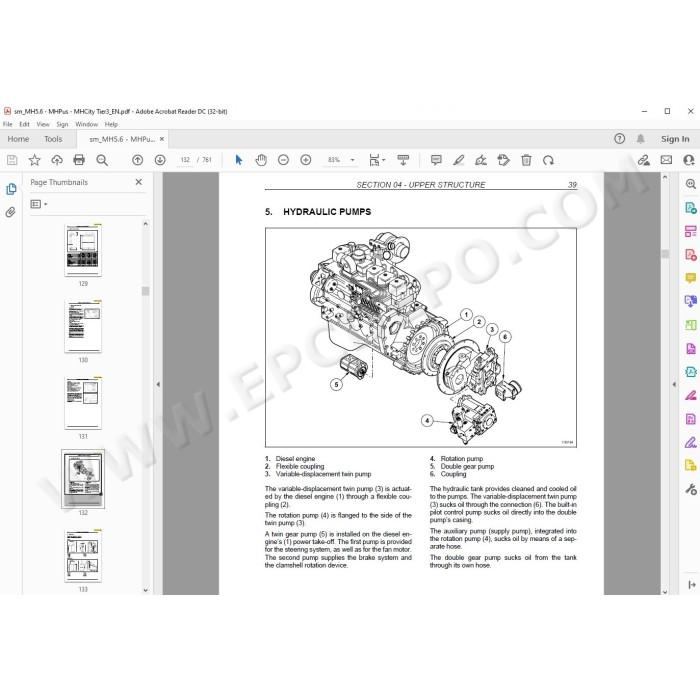
Task: Open thumbnail options menu dropdown
Action: click(x=38, y=204)
